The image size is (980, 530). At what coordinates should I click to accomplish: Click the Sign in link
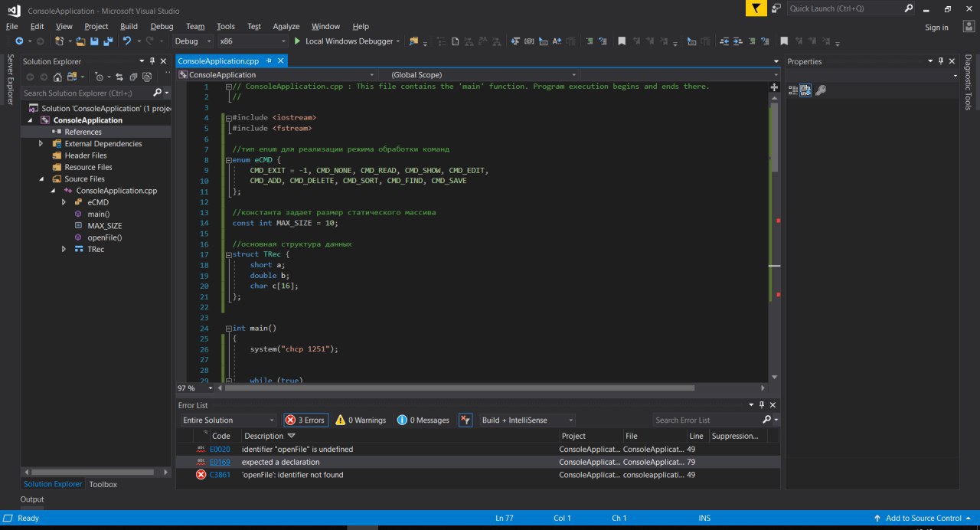click(936, 28)
